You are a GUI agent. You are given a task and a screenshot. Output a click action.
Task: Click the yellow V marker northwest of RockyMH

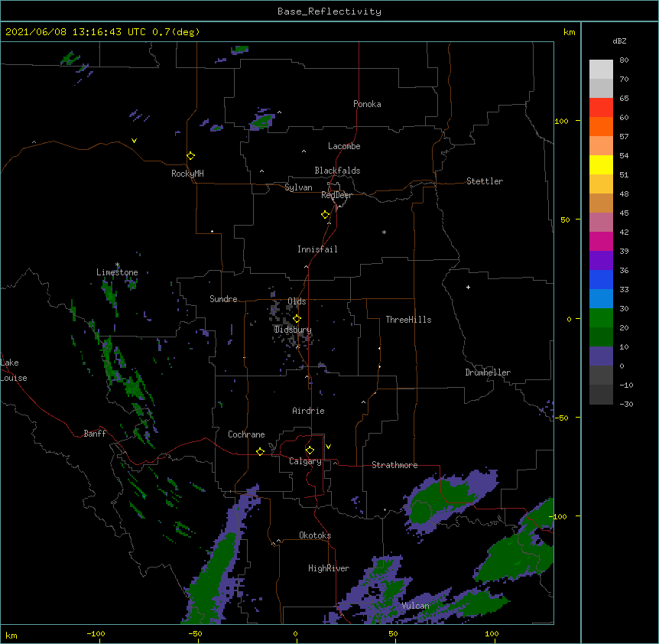134,141
